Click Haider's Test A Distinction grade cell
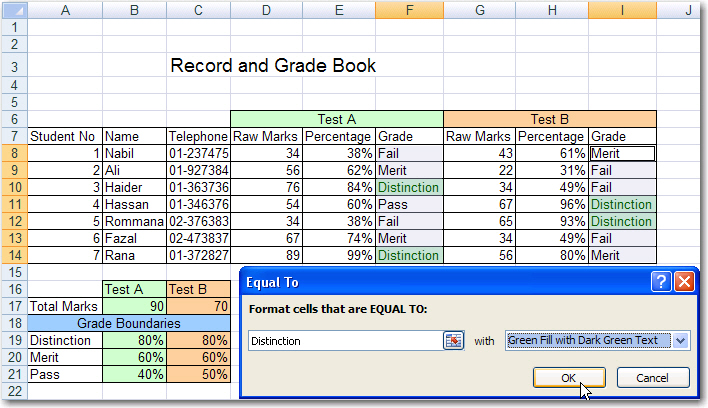This screenshot has height=408, width=708. click(409, 187)
